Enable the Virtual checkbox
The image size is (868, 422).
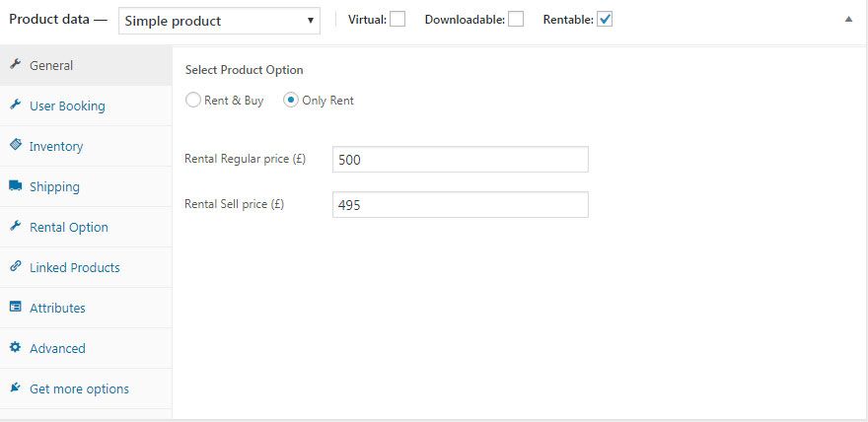pyautogui.click(x=397, y=20)
